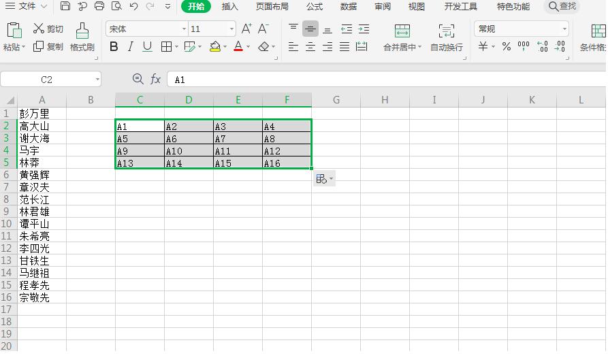Click the save icon in quick toolbar
The width and height of the screenshot is (608, 364).
65,6
